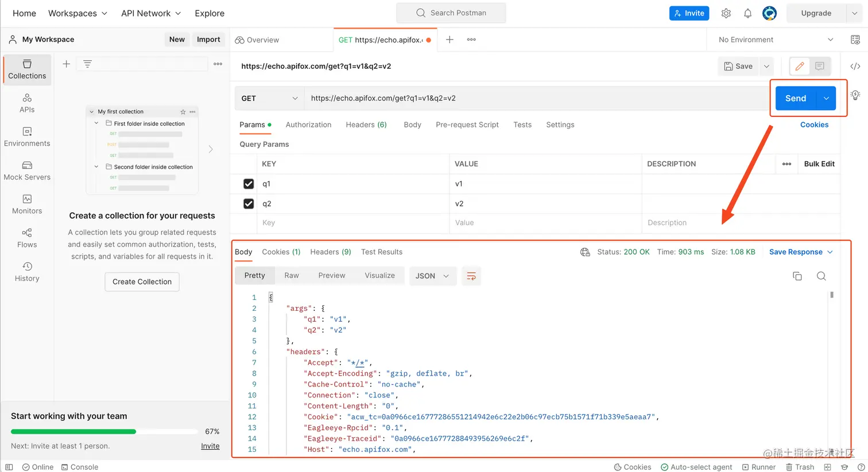Open the user avatar menu
The width and height of the screenshot is (868, 472).
coord(769,13)
